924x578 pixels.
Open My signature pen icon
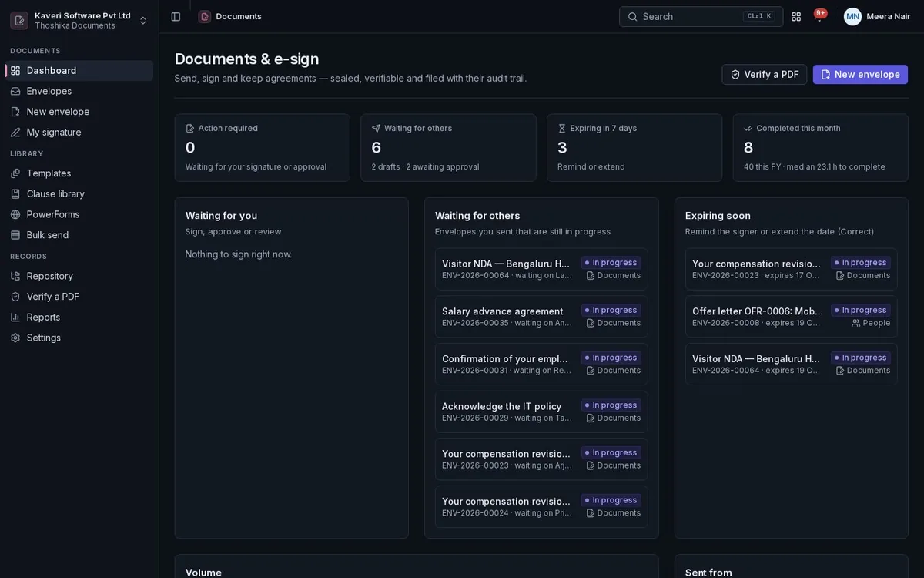[15, 132]
